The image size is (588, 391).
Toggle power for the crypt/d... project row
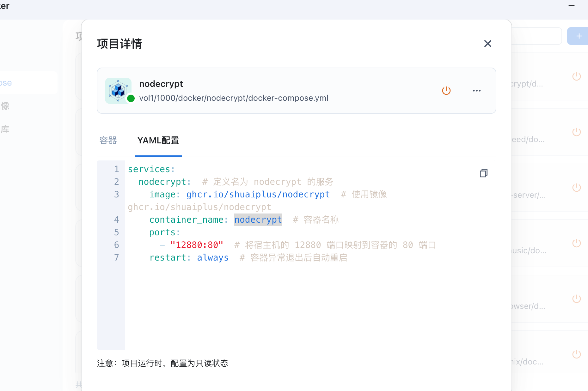(x=576, y=76)
